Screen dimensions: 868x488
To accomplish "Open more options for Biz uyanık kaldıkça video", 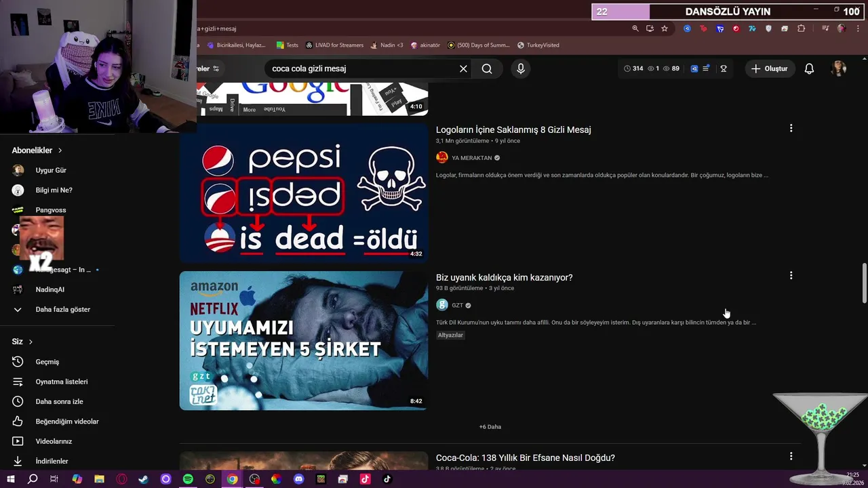I will pyautogui.click(x=791, y=275).
